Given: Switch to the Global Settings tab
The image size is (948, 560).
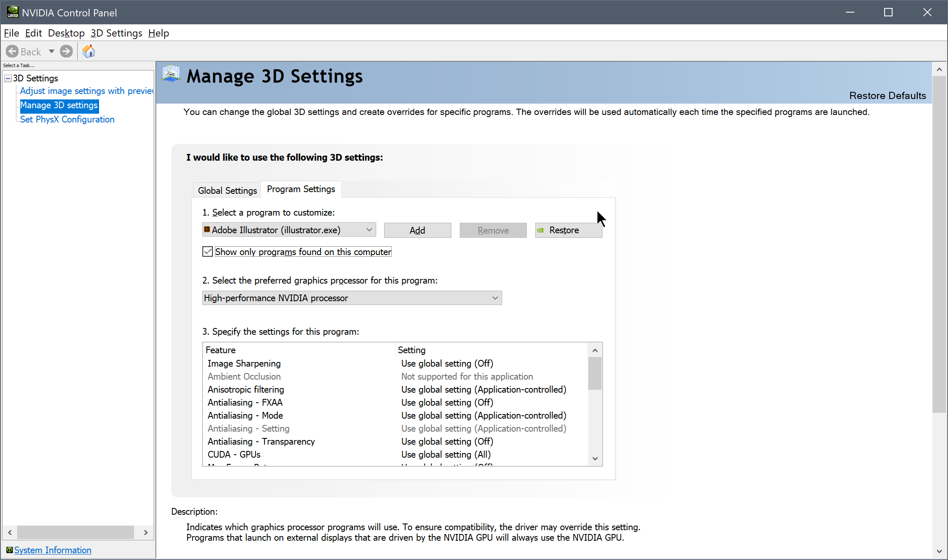Looking at the screenshot, I should point(227,190).
